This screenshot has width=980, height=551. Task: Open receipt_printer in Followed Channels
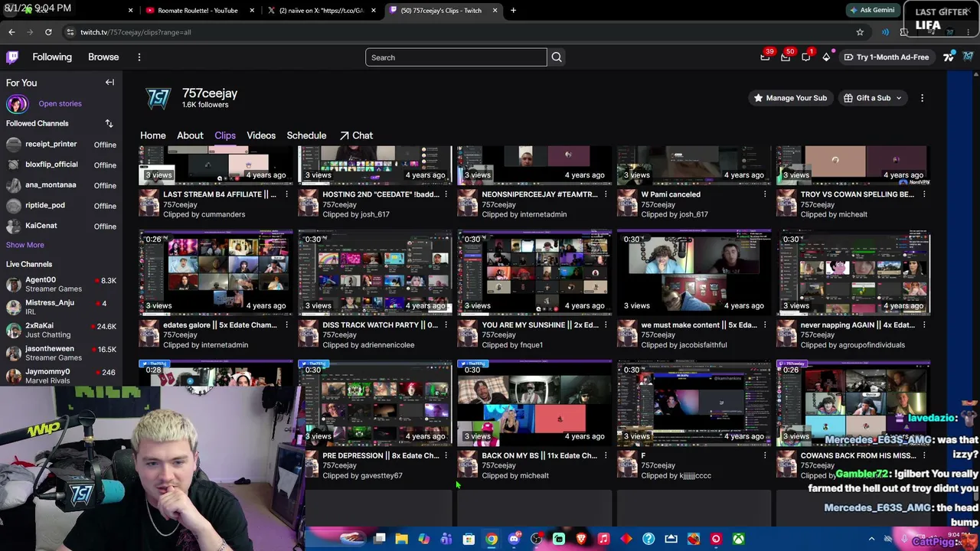point(61,144)
